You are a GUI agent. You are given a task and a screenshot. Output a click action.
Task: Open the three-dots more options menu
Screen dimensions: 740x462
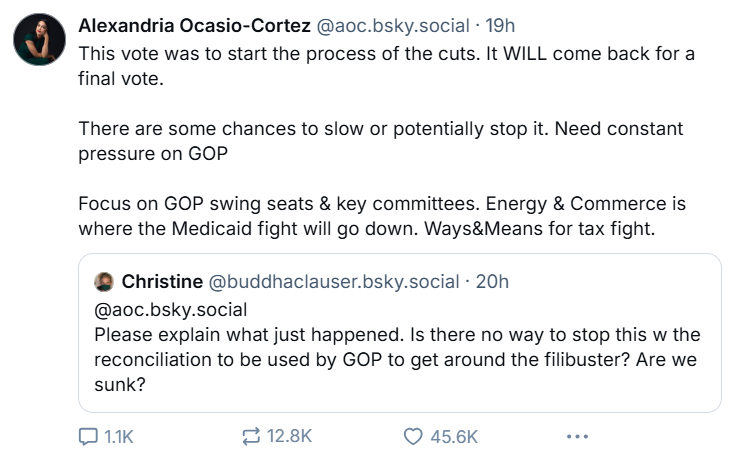point(577,437)
